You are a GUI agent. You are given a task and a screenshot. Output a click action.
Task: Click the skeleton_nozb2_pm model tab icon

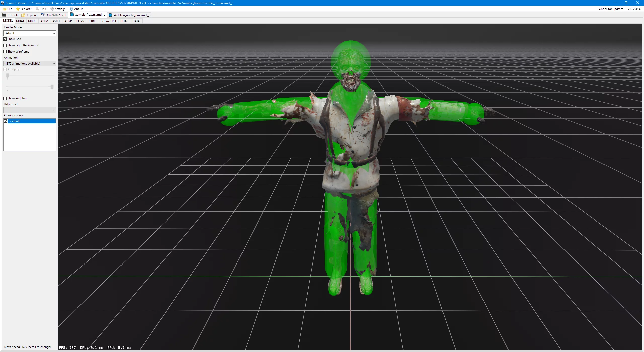click(x=110, y=15)
